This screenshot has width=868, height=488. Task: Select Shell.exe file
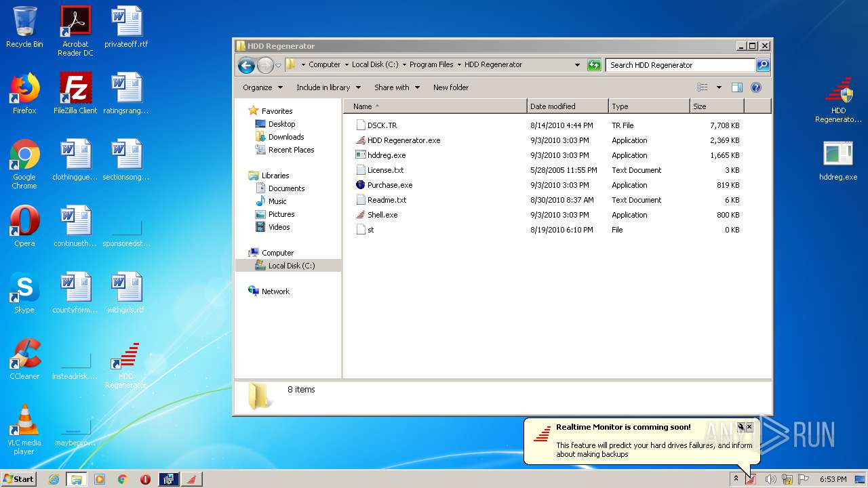(377, 215)
